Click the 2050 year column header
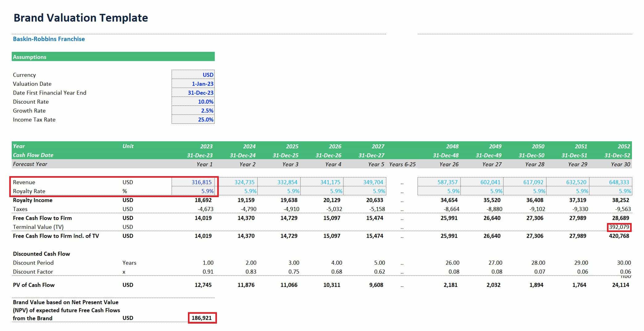This screenshot has width=644, height=331. 538,146
